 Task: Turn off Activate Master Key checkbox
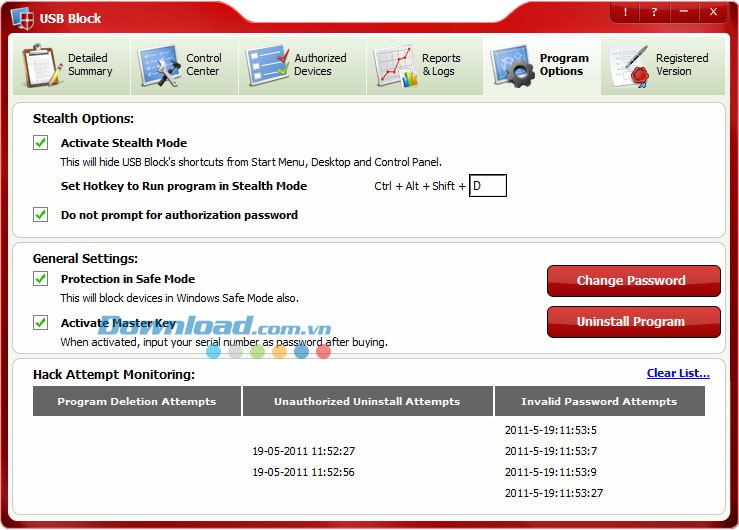pos(41,322)
